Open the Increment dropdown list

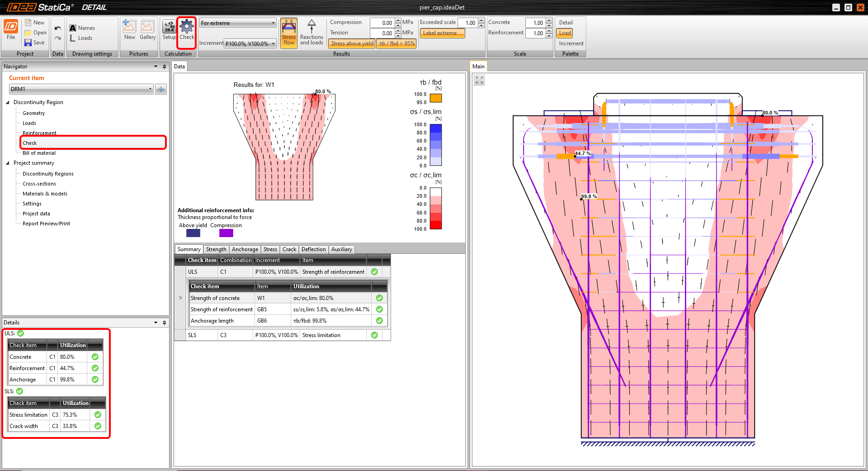[250, 44]
